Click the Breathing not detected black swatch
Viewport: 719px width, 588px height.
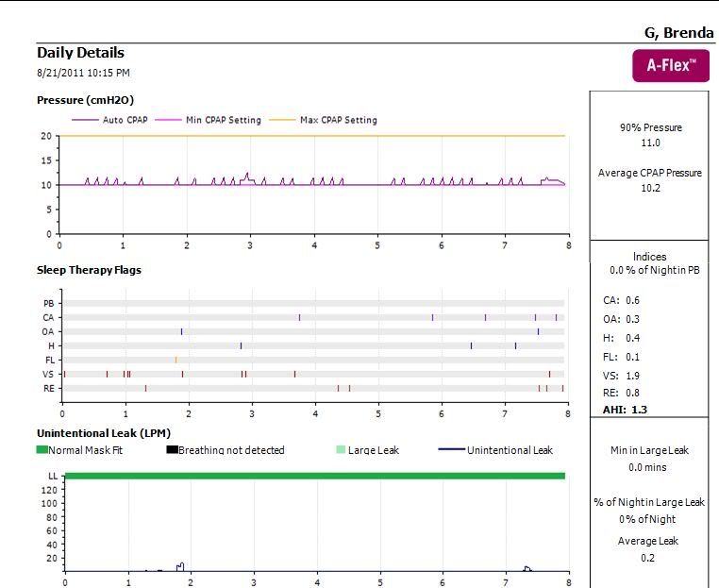pyautogui.click(x=172, y=450)
